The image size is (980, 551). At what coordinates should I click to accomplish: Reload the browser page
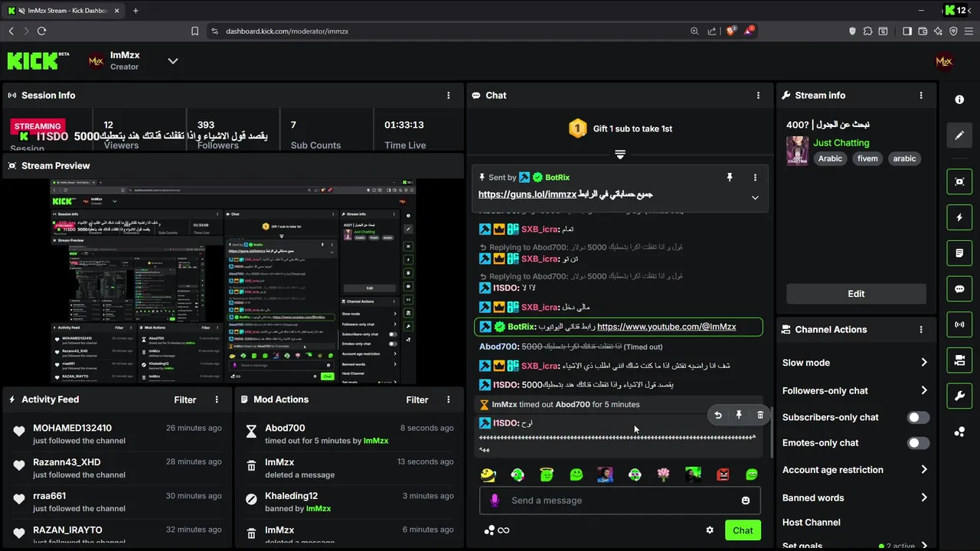[x=41, y=31]
